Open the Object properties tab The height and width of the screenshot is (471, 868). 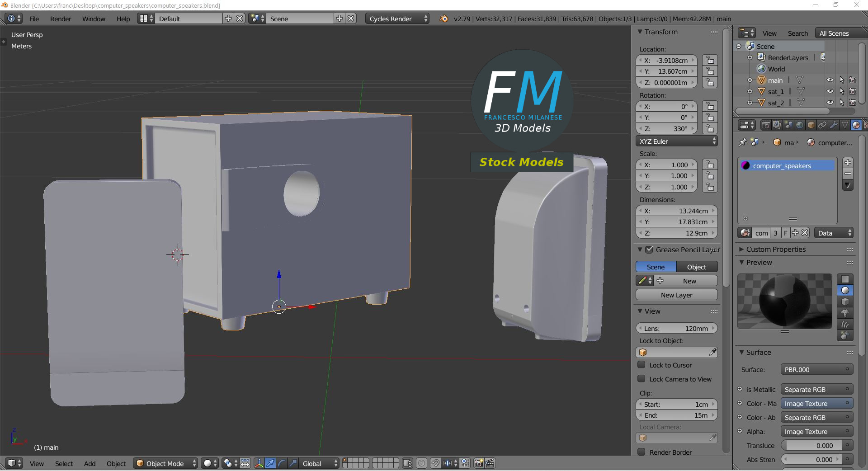(811, 125)
